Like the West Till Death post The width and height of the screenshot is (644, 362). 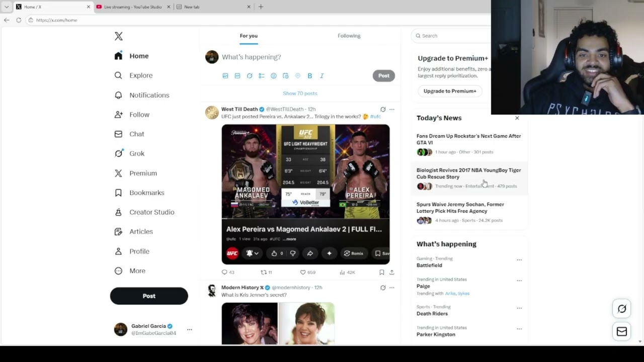tap(307, 272)
